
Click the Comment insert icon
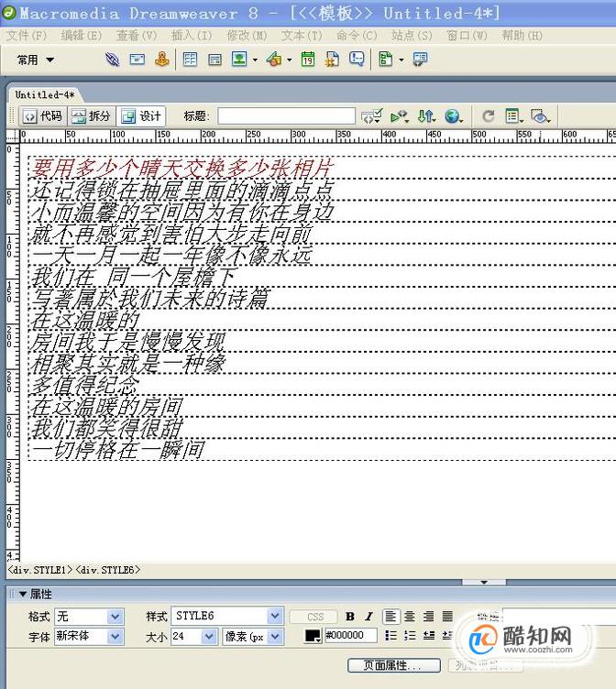357,59
